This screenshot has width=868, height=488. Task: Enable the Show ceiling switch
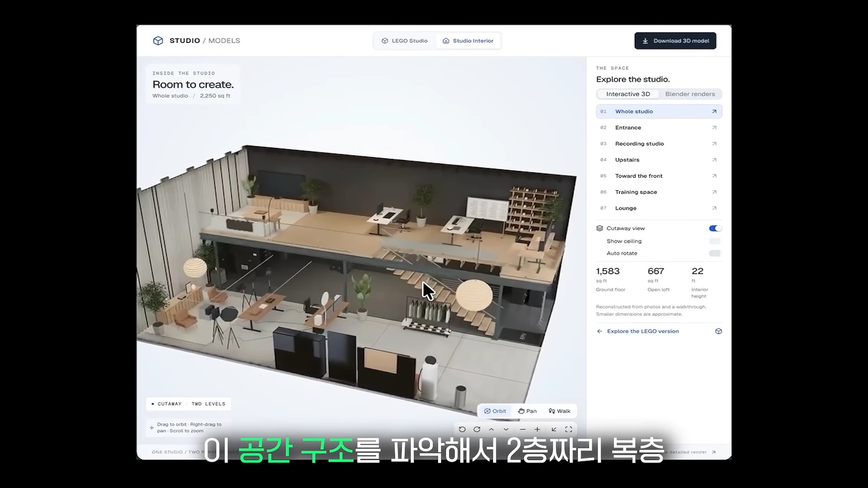715,241
